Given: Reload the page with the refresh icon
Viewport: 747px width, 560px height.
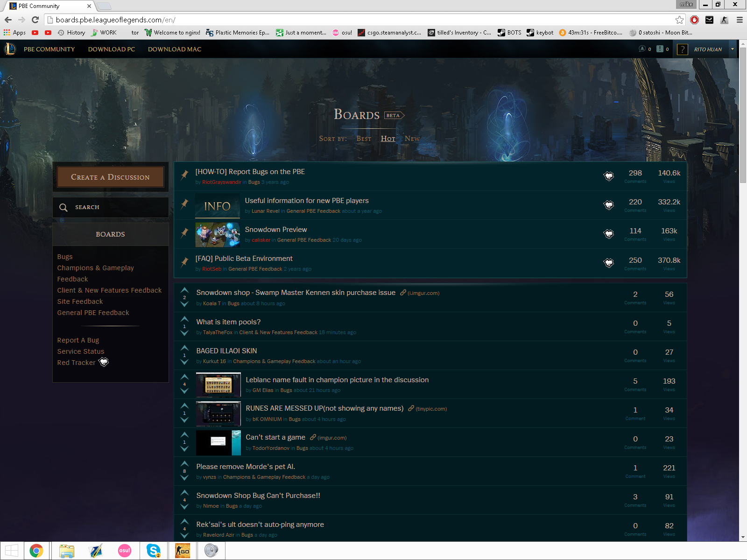Looking at the screenshot, I should pyautogui.click(x=35, y=20).
